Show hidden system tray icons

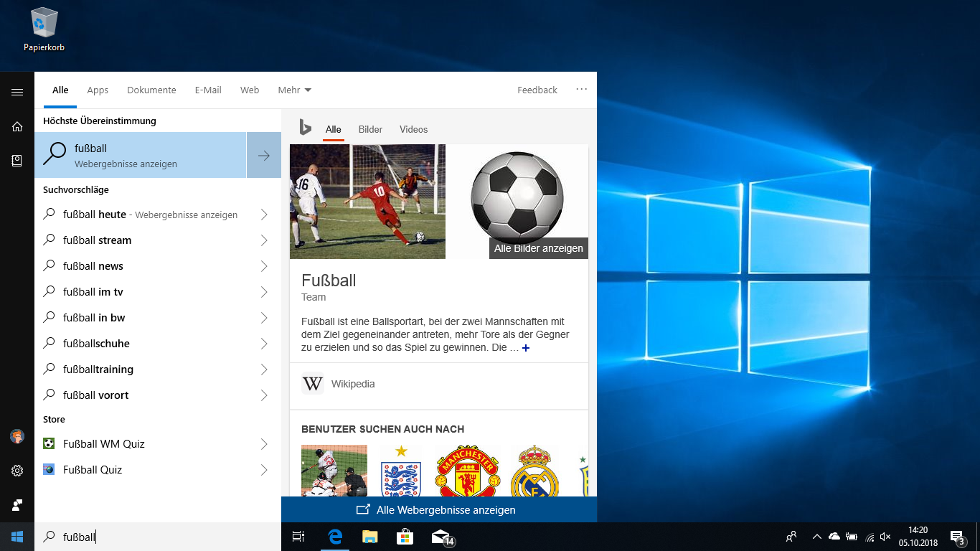(x=816, y=537)
